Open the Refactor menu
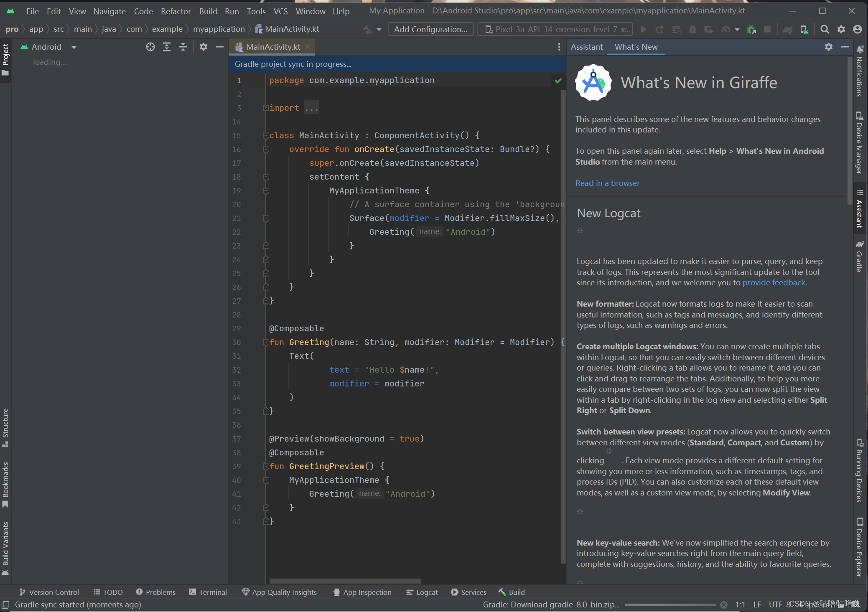The width and height of the screenshot is (868, 612). pyautogui.click(x=176, y=11)
